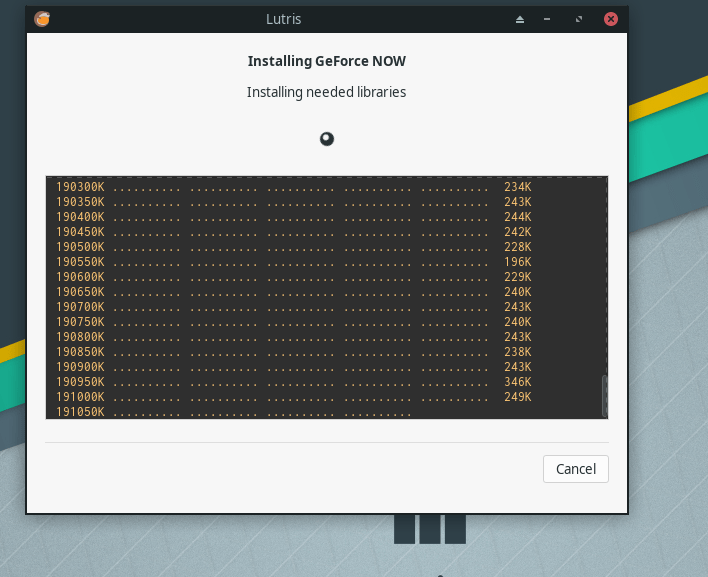708x577 pixels.
Task: Click the Lutris app icon in titlebar
Action: (x=42, y=19)
